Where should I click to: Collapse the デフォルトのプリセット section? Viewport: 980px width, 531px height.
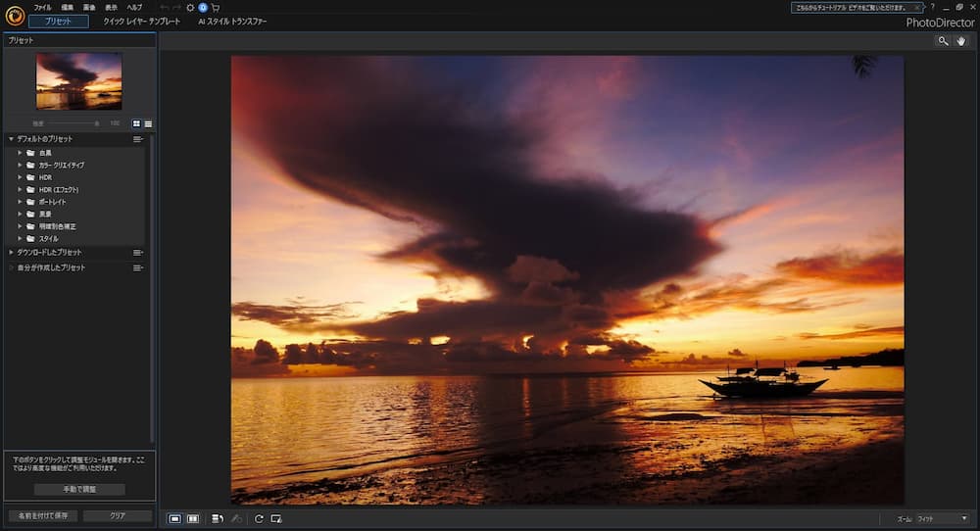click(x=11, y=139)
